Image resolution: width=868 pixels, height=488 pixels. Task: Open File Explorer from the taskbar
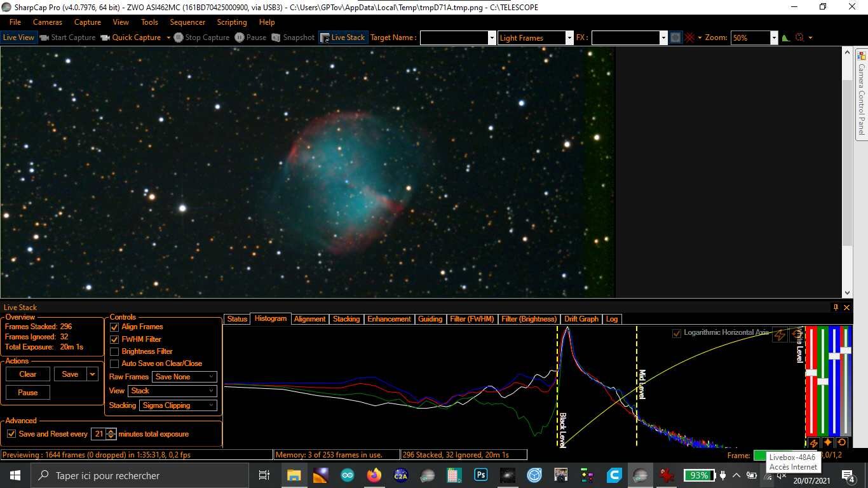click(294, 475)
